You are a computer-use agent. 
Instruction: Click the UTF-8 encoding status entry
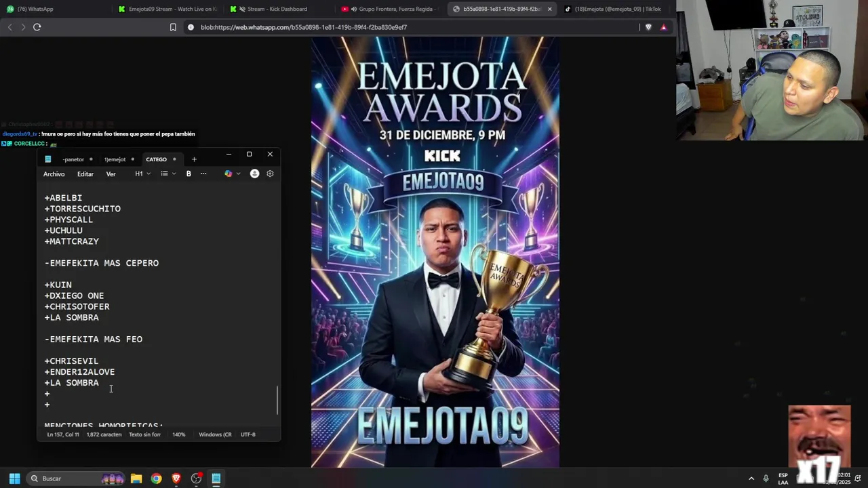click(x=248, y=434)
